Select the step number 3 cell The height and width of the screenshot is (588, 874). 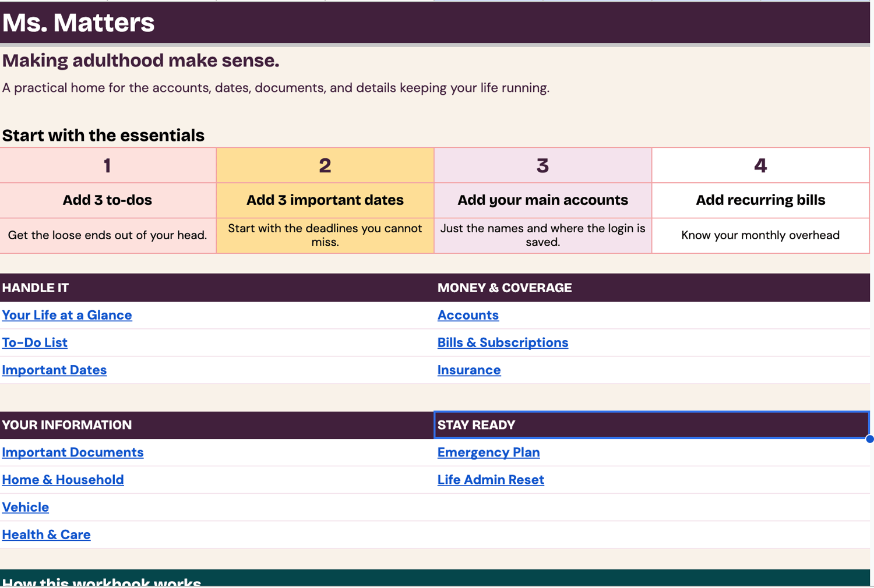[x=542, y=165]
